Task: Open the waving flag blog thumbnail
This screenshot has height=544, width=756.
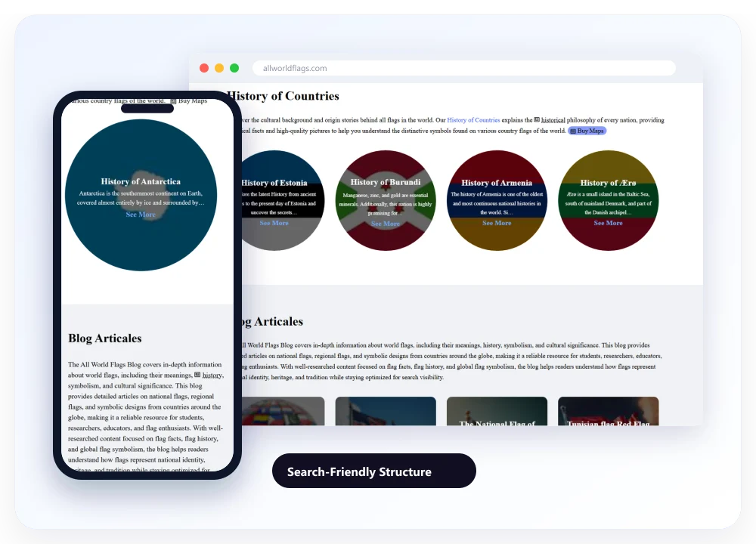Action: pyautogui.click(x=386, y=411)
